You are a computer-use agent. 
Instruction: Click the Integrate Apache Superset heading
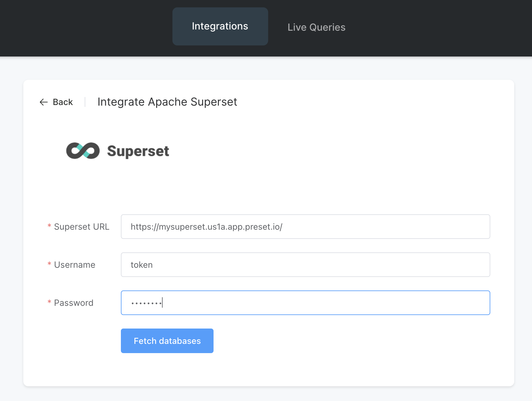[x=167, y=102]
